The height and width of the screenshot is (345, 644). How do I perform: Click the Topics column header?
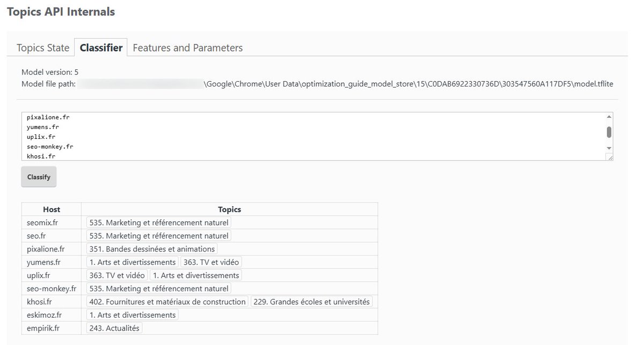tap(229, 210)
